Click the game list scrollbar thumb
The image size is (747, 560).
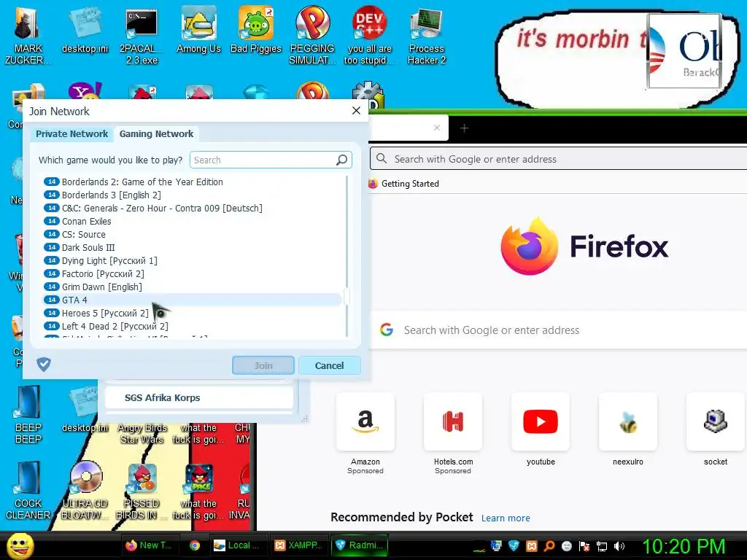(347, 297)
